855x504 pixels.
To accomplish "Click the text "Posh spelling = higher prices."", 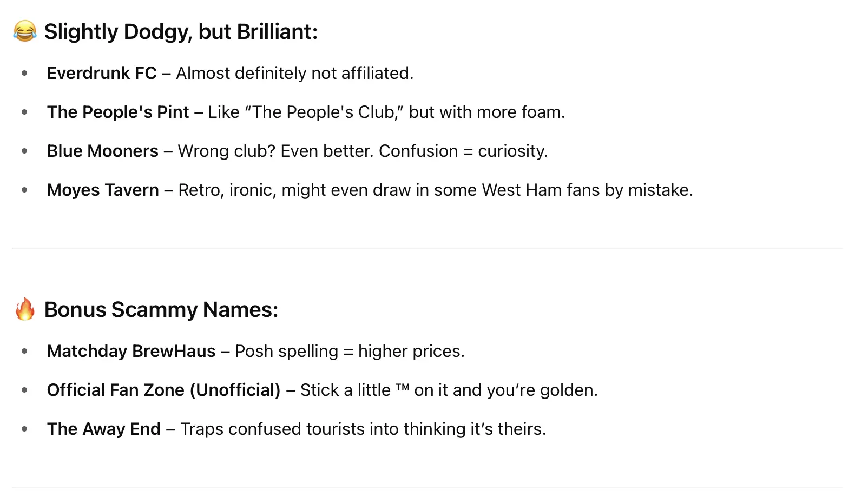I will pyautogui.click(x=350, y=351).
